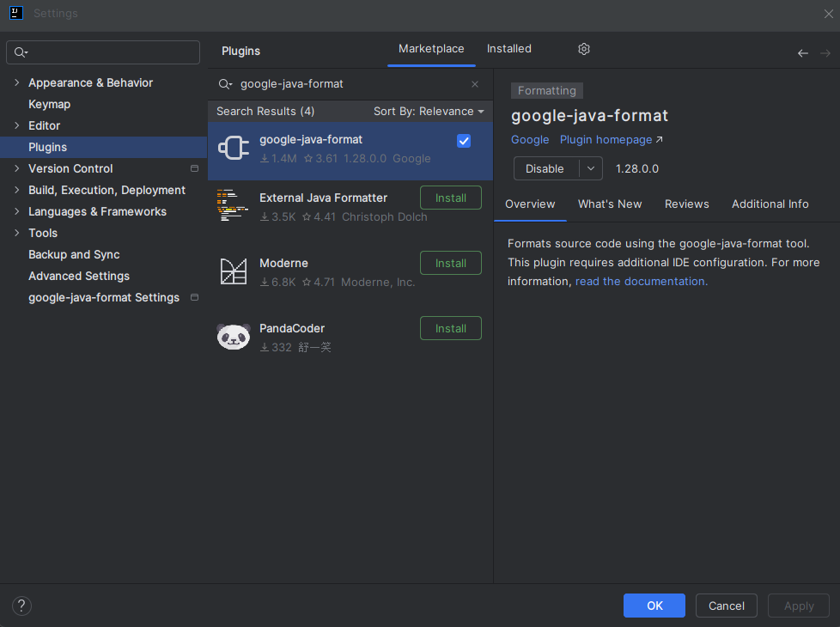Viewport: 840px width, 627px height.
Task: Expand the Version Control node
Action: pyautogui.click(x=16, y=168)
